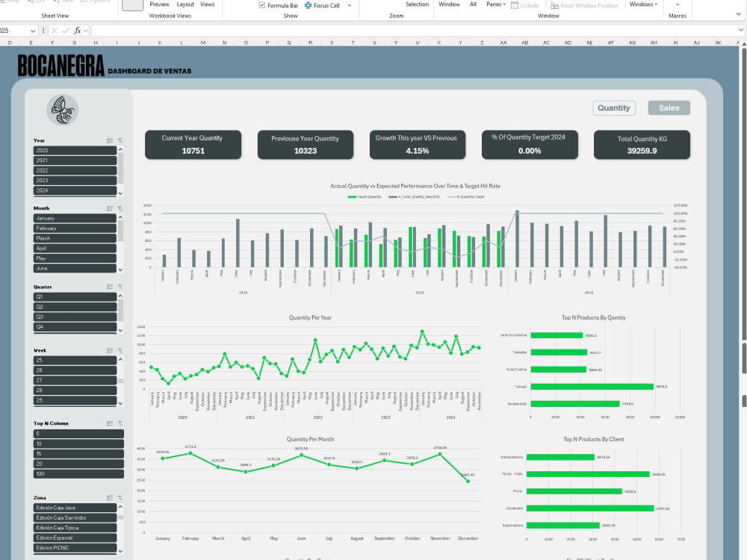This screenshot has width=747, height=560.
Task: Open the Focus Cell dropdown arrow
Action: 349,6
